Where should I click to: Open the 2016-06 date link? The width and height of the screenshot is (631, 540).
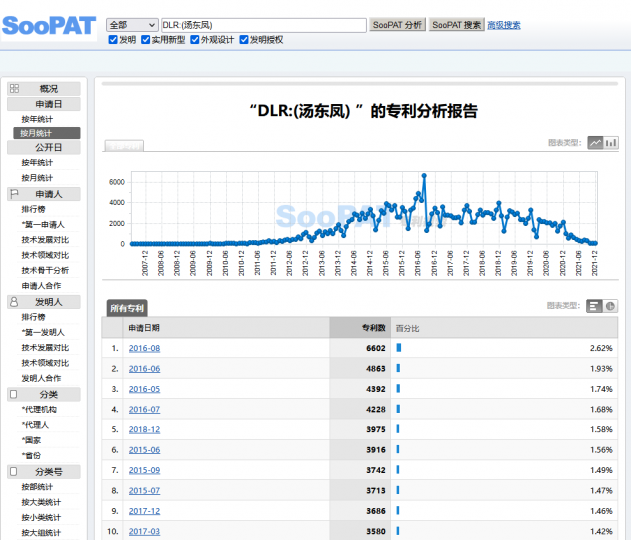pos(144,369)
